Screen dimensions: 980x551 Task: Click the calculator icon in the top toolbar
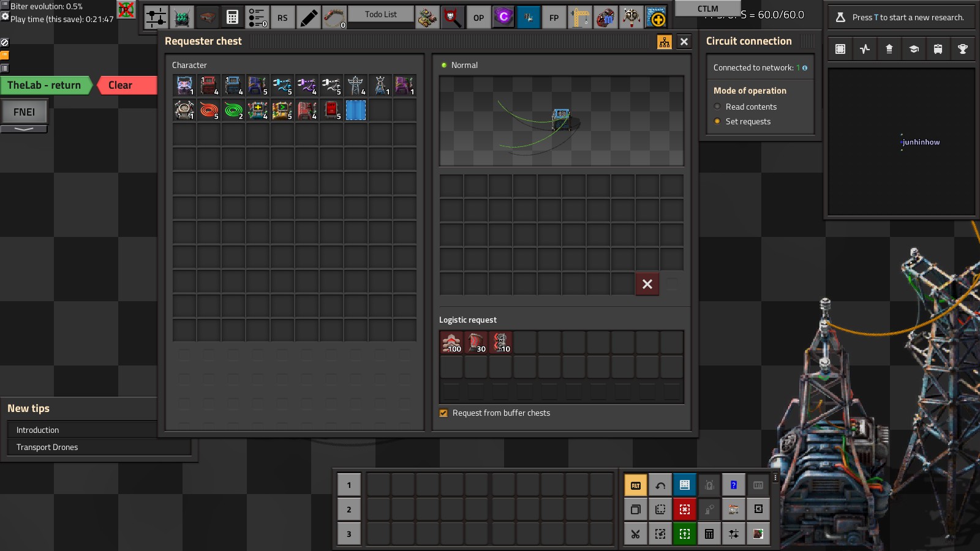tap(232, 18)
